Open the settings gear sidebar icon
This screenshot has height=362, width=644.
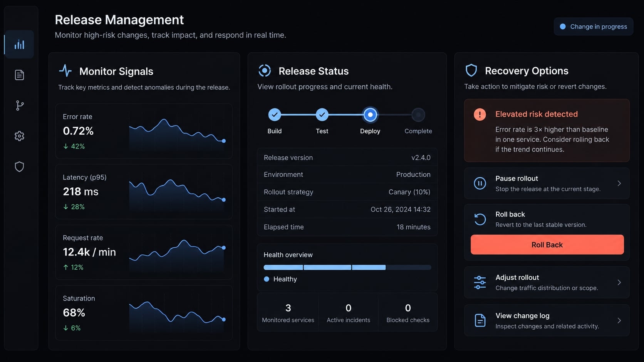pyautogui.click(x=19, y=136)
